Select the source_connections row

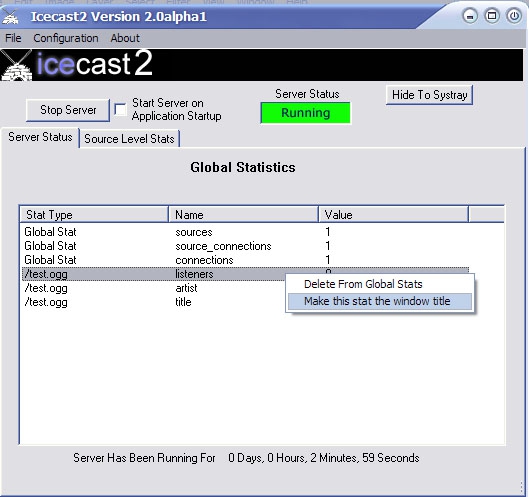[x=245, y=246]
